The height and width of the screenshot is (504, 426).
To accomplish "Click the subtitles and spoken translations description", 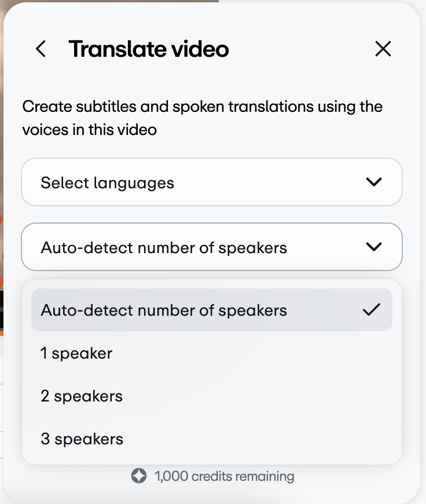I will click(x=203, y=118).
